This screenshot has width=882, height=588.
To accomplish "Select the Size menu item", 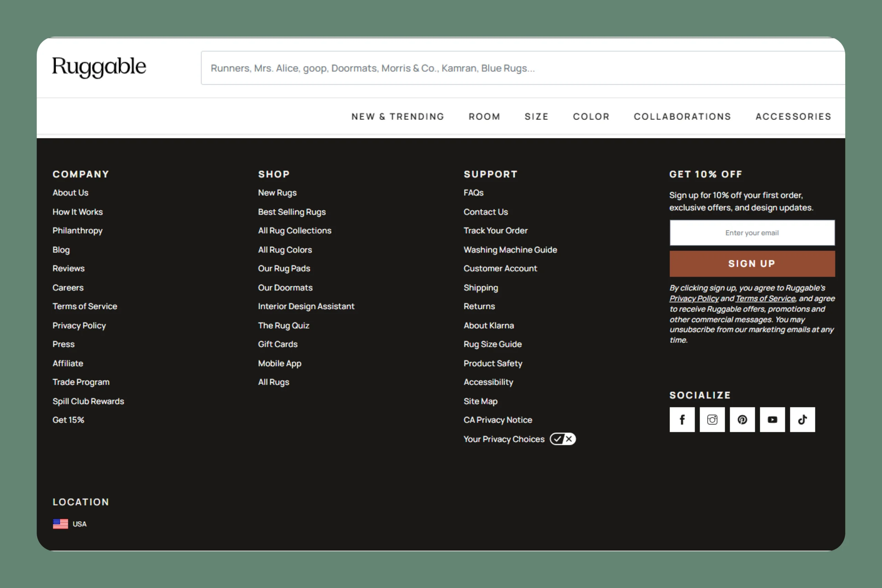I will [536, 117].
